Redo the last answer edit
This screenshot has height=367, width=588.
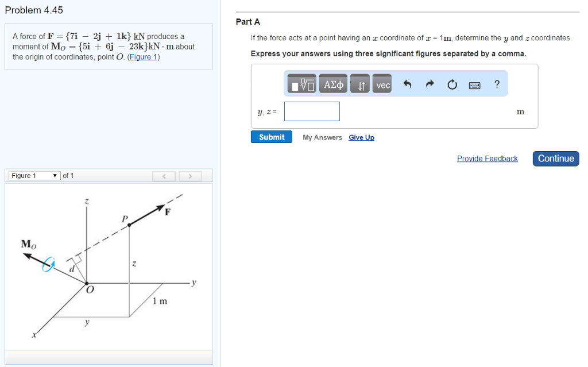[430, 84]
